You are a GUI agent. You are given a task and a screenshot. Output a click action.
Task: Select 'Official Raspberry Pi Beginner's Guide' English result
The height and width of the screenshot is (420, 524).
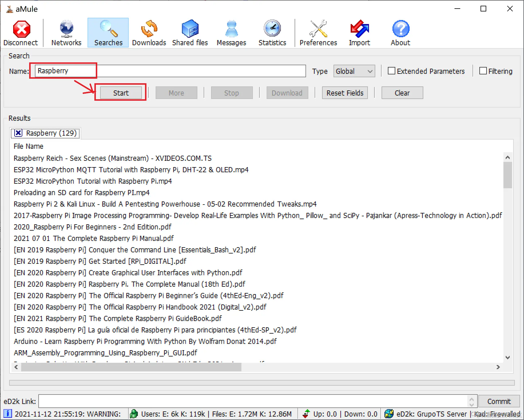coord(148,296)
